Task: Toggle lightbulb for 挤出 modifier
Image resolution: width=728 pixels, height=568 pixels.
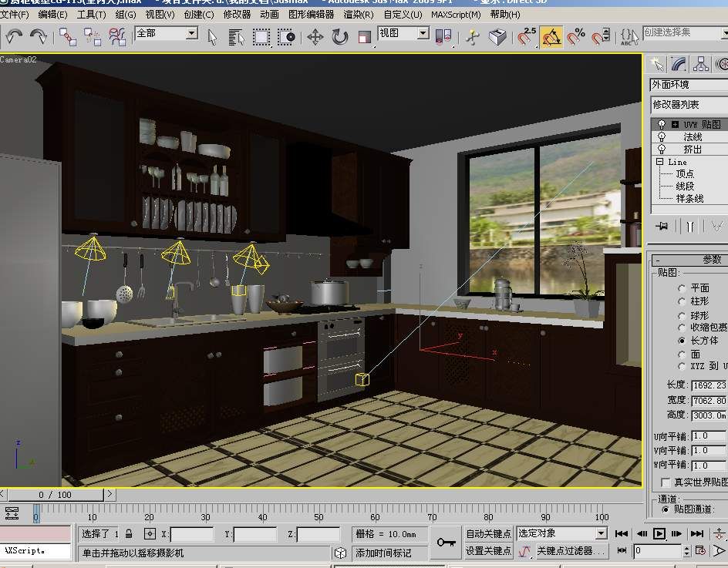Action: tap(662, 150)
